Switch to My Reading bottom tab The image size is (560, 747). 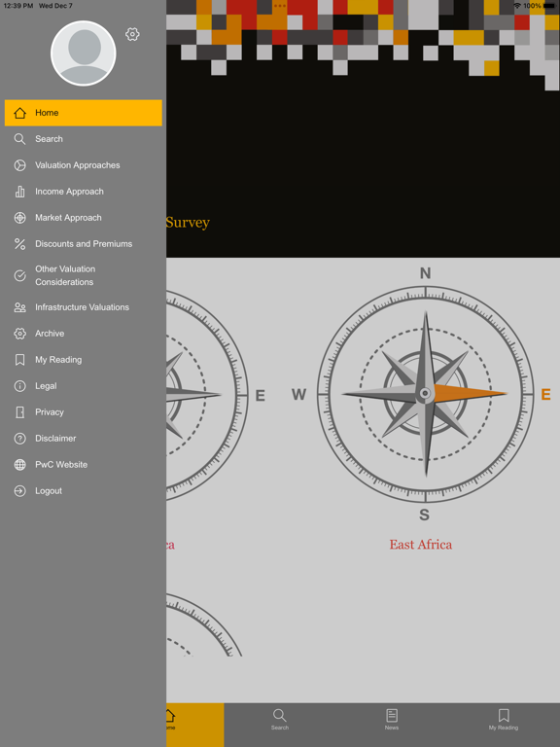point(504,720)
